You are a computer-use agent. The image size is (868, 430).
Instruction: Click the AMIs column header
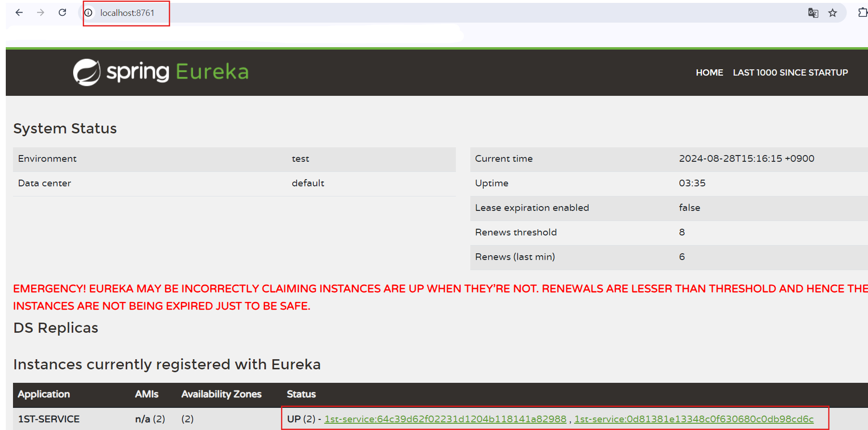[147, 394]
